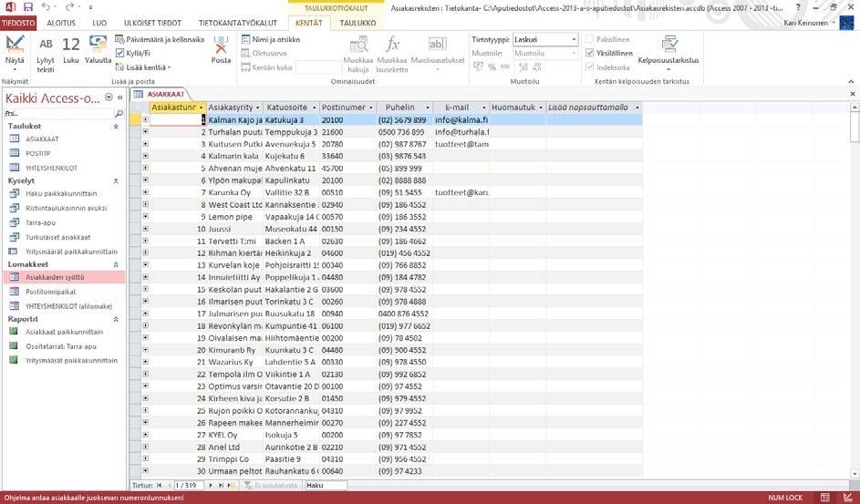
Task: Click the save icon in quick access toolbar
Action: pos(28,7)
